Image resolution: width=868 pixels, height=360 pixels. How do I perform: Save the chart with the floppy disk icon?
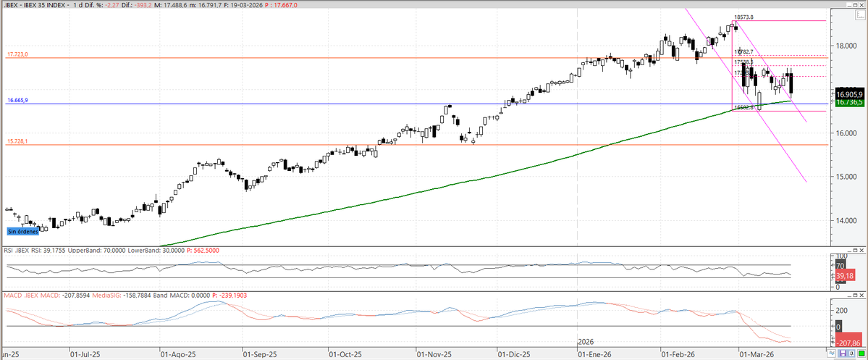pyautogui.click(x=843, y=353)
